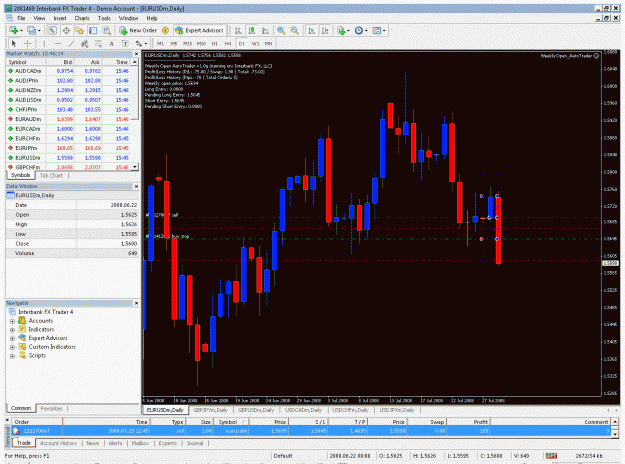
Task: Switch to the GBPUSDm,Daily chart tab
Action: (x=256, y=410)
